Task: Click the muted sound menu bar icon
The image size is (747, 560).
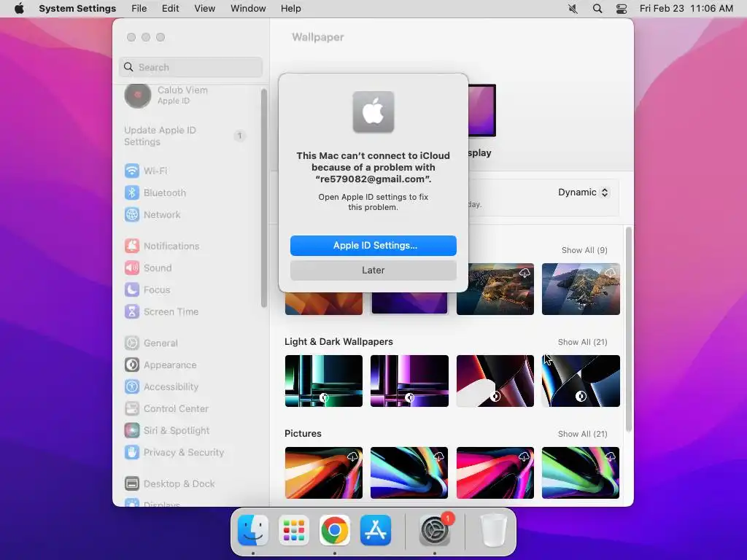Action: tap(573, 9)
